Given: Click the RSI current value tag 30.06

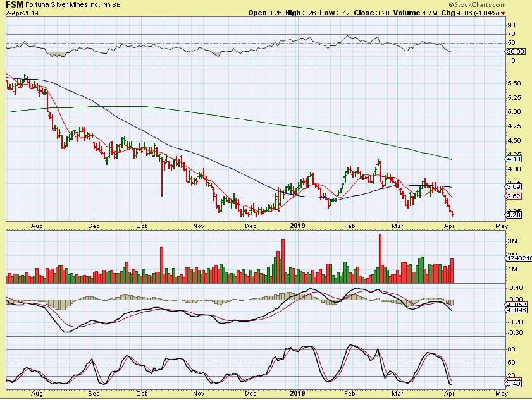Looking at the screenshot, I should (515, 52).
